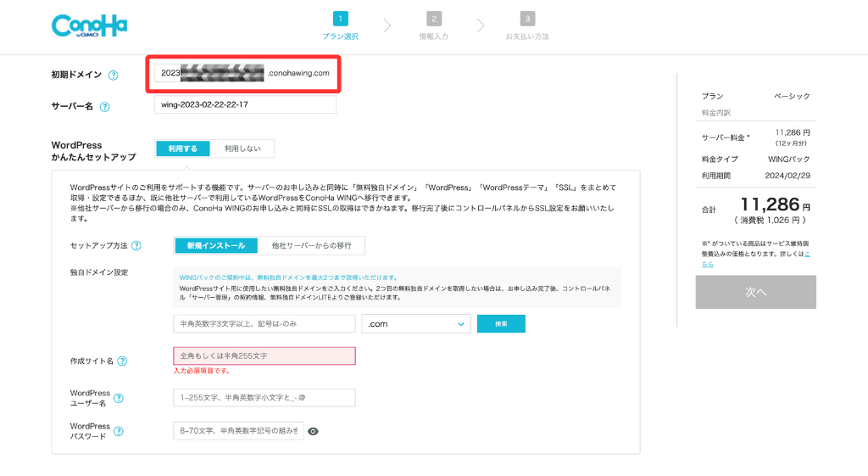The image size is (868, 476).
Task: Go to step 1 プラン選択
Action: coord(341,26)
